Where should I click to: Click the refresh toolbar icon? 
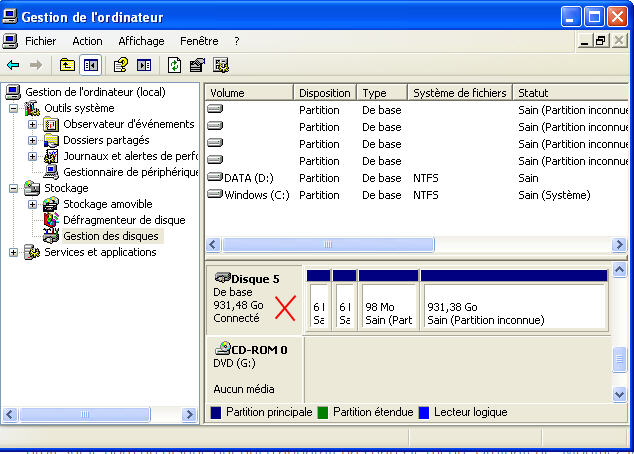point(174,65)
